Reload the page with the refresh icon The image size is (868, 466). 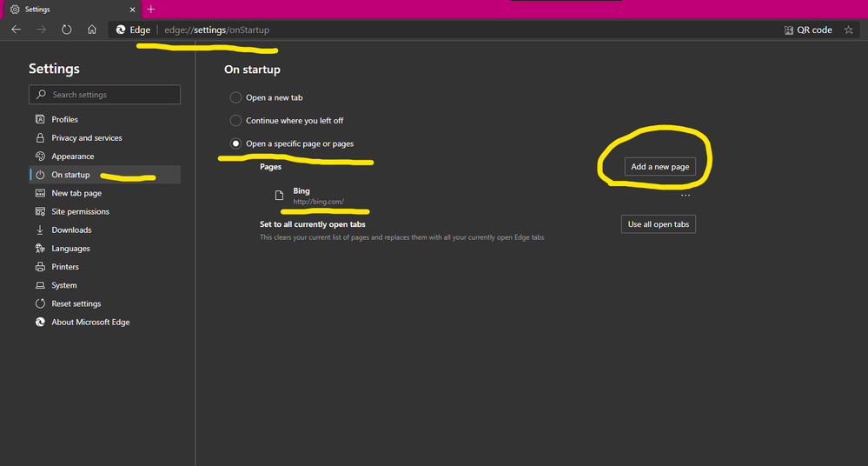66,30
